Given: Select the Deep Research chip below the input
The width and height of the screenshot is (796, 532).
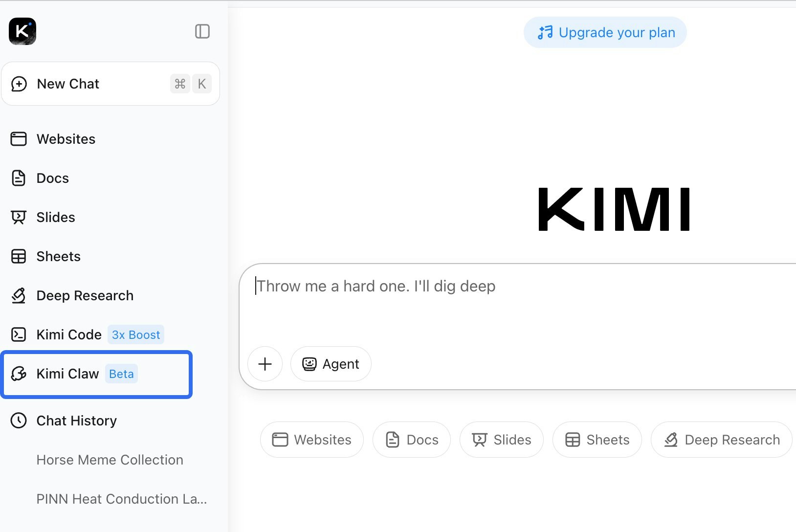Looking at the screenshot, I should pos(721,440).
